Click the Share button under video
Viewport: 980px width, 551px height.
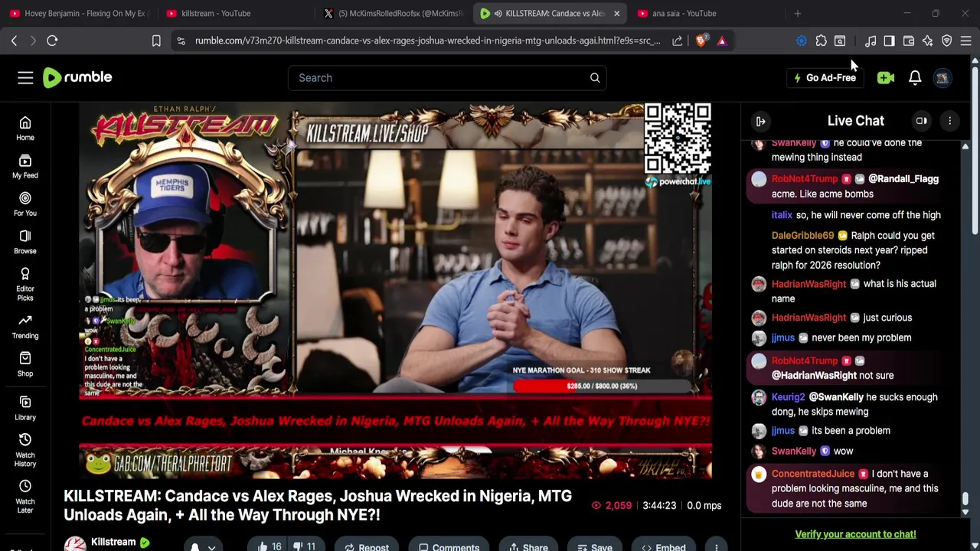528,546
